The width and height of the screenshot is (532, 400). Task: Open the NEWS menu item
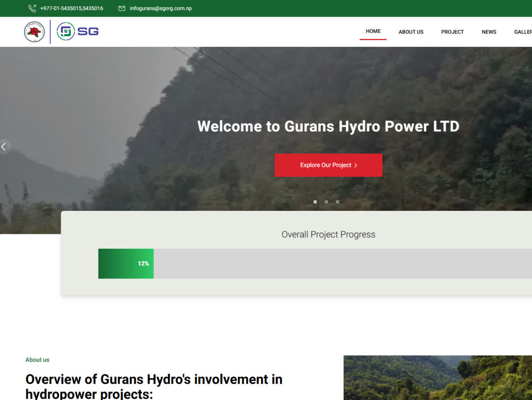point(489,32)
